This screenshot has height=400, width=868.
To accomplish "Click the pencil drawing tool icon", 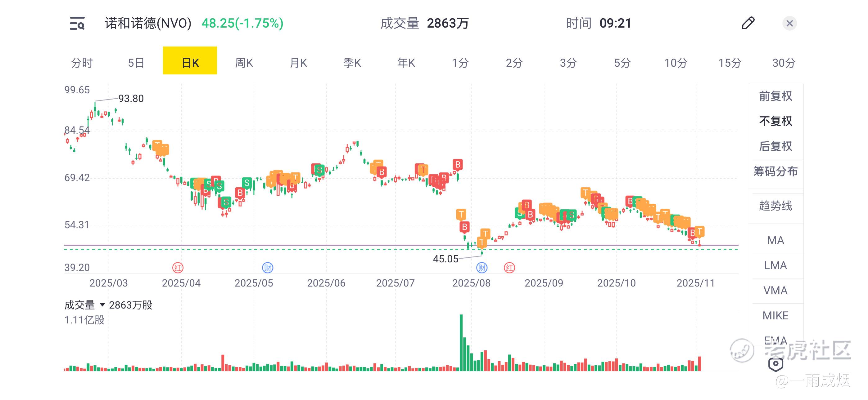I will pos(748,23).
